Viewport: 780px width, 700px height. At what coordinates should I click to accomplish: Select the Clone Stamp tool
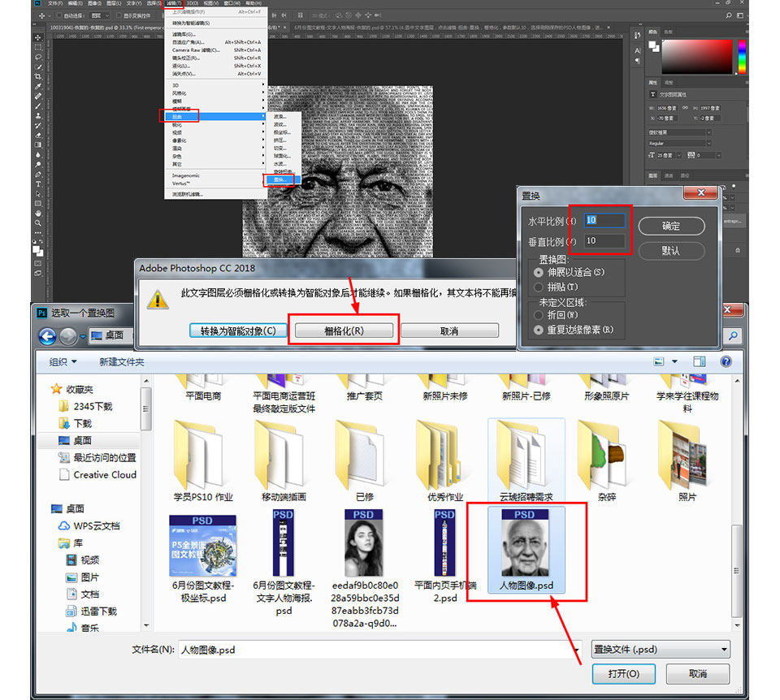[x=38, y=115]
